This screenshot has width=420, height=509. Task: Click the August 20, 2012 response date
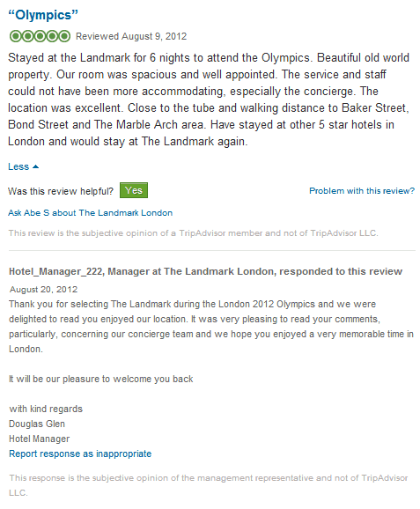[43, 289]
